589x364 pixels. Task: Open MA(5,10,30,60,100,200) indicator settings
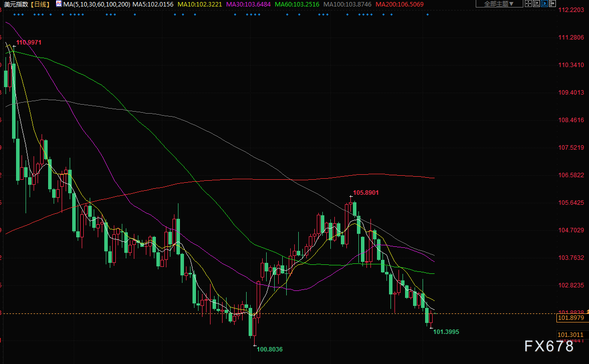pos(97,4)
